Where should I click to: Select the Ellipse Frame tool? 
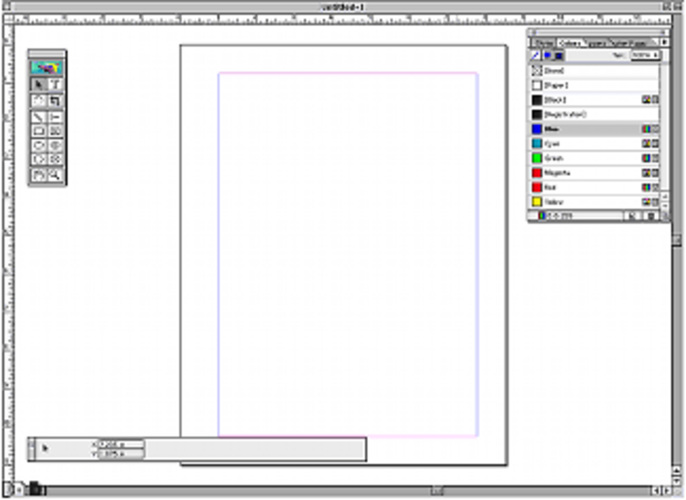[55, 145]
